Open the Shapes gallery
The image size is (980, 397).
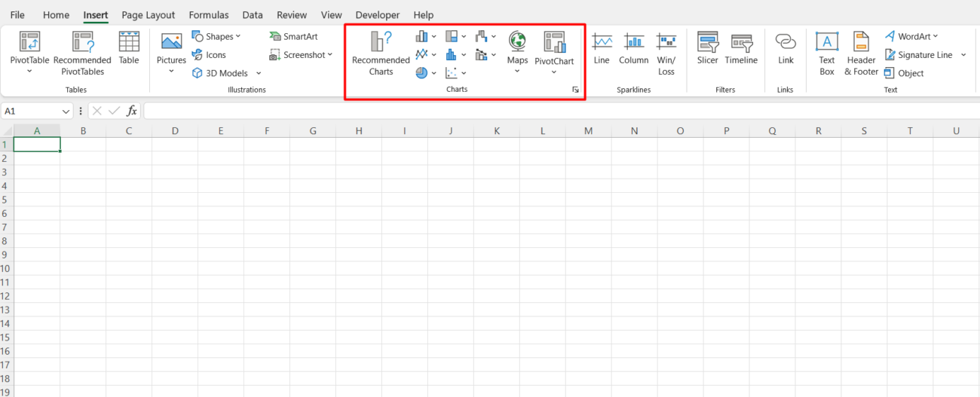216,36
